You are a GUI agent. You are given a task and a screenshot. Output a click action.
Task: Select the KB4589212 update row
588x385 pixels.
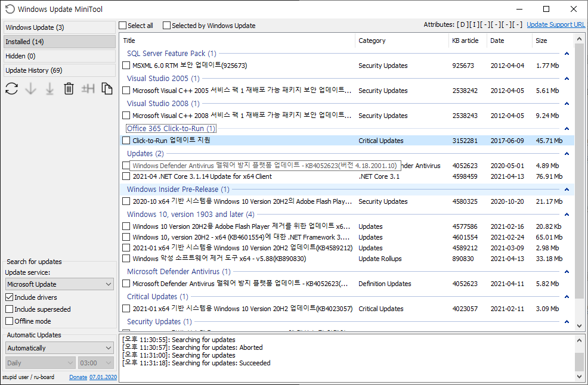(x=347, y=248)
